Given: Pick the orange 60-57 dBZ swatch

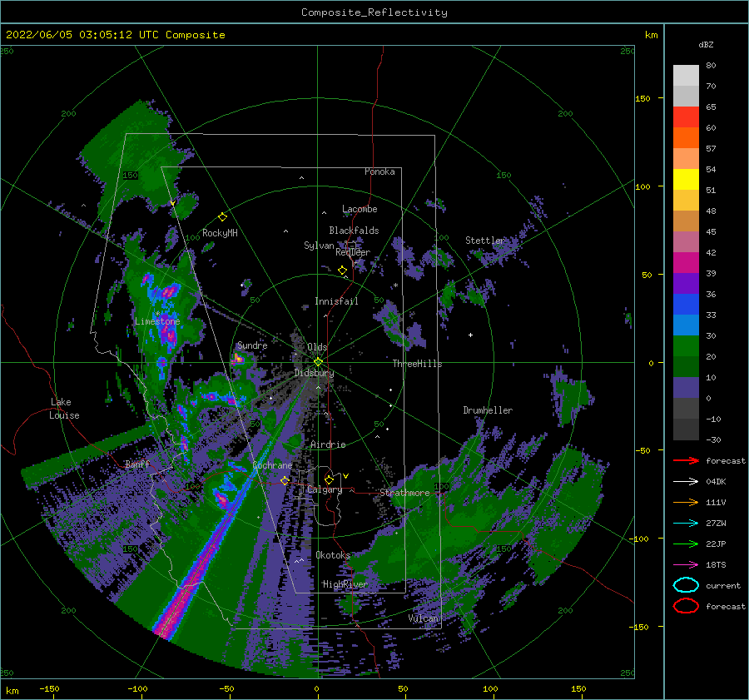Looking at the screenshot, I should tap(686, 138).
